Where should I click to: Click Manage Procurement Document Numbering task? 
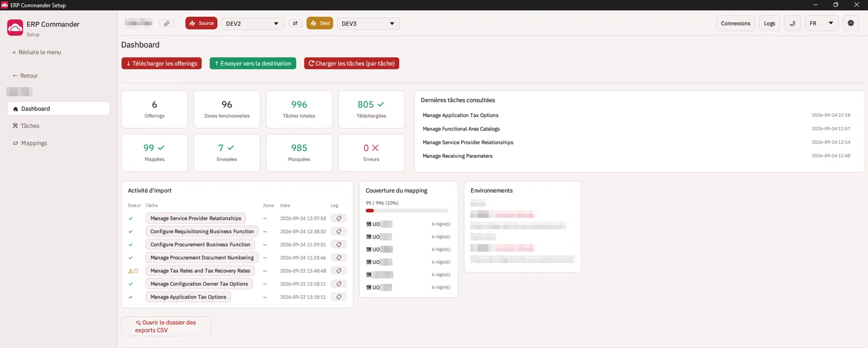point(202,257)
